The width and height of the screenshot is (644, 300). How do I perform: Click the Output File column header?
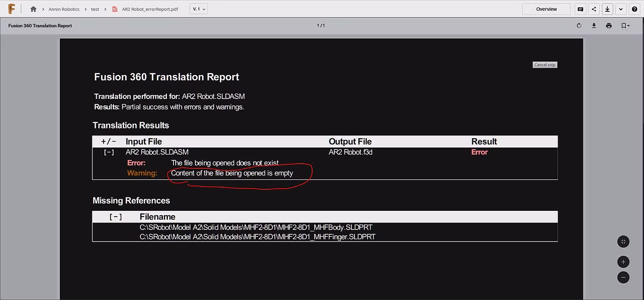pyautogui.click(x=350, y=142)
